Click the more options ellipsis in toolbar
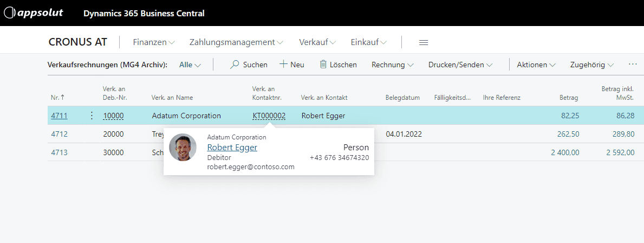644x243 pixels. [633, 64]
